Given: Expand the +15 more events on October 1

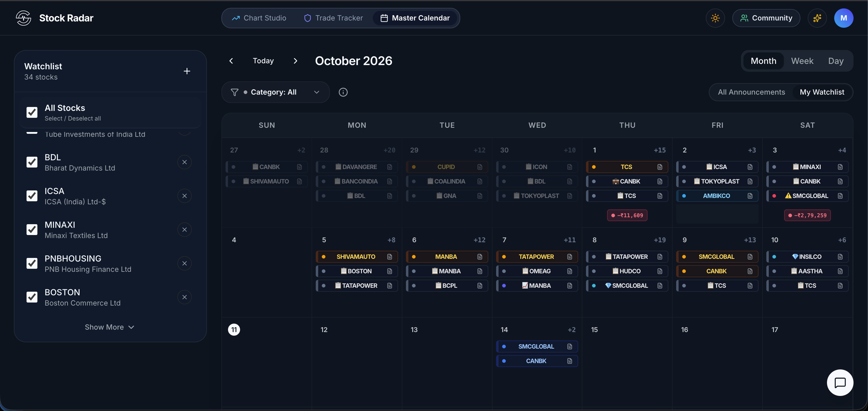Looking at the screenshot, I should pyautogui.click(x=659, y=150).
